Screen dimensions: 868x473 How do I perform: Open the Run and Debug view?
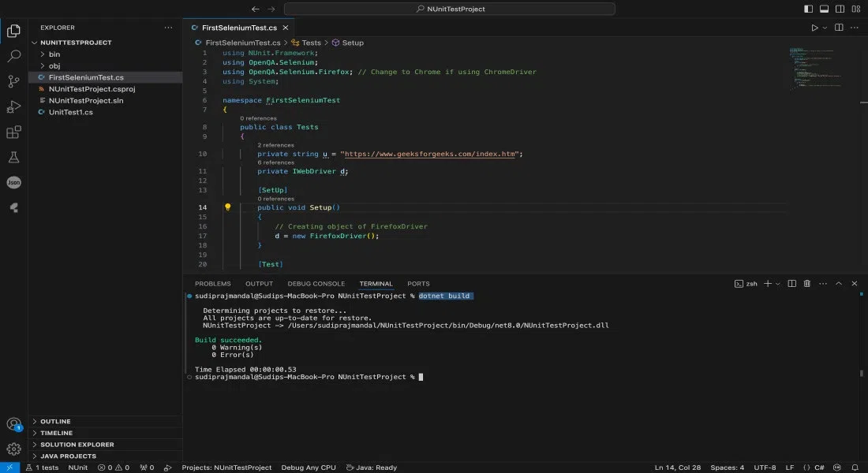point(13,107)
